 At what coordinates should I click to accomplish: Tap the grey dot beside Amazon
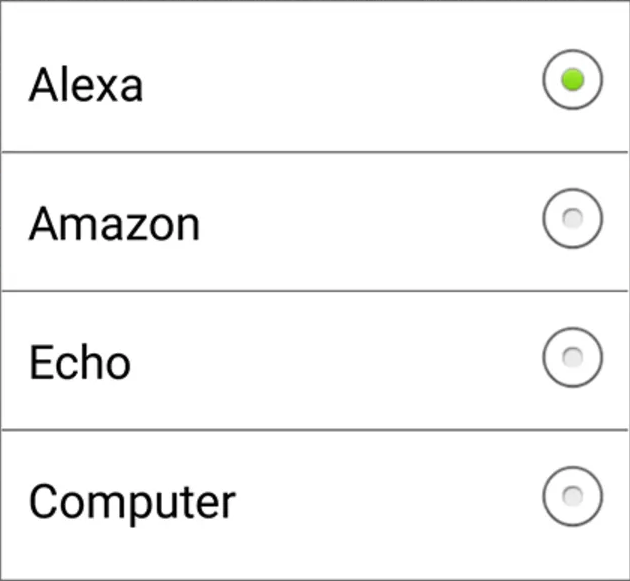coord(573,218)
